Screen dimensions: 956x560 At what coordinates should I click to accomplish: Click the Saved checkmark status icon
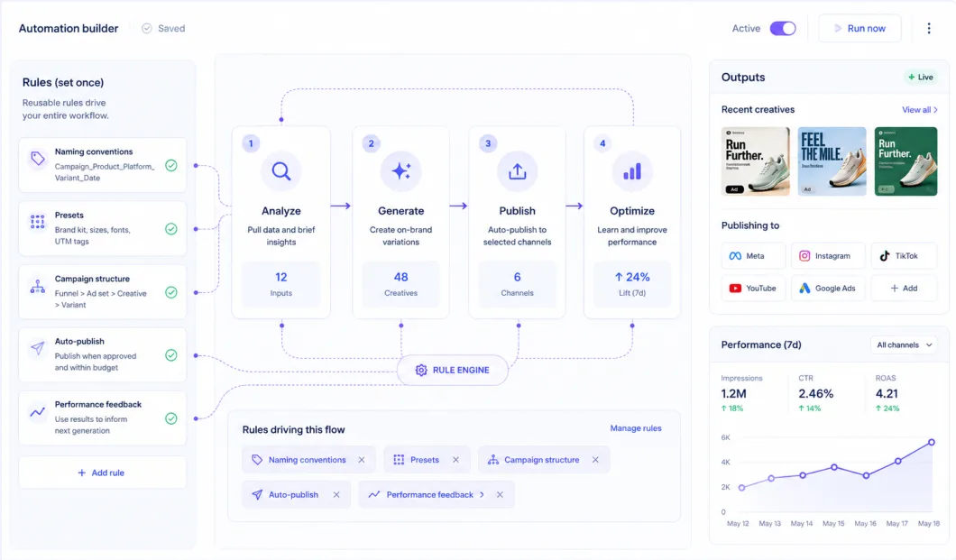coord(146,28)
